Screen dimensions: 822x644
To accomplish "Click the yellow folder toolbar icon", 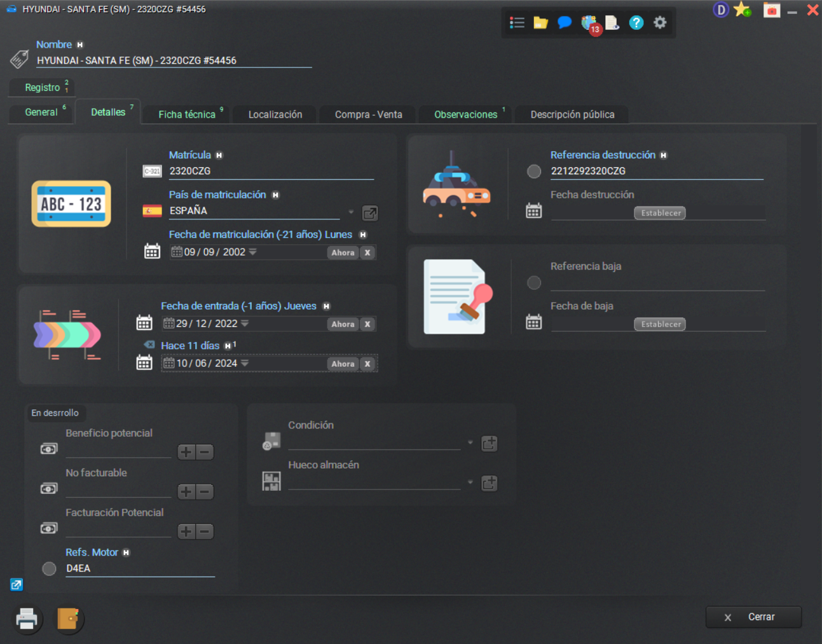I will pos(540,23).
